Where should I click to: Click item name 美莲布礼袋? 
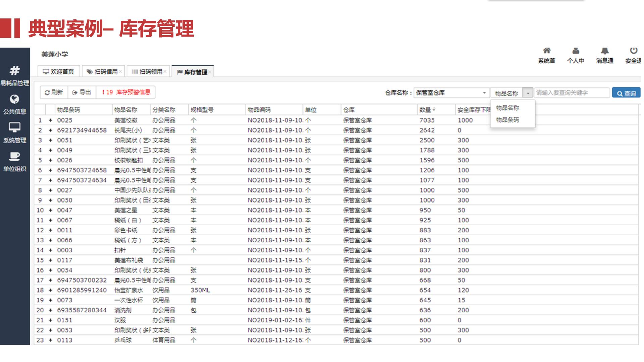click(x=128, y=260)
